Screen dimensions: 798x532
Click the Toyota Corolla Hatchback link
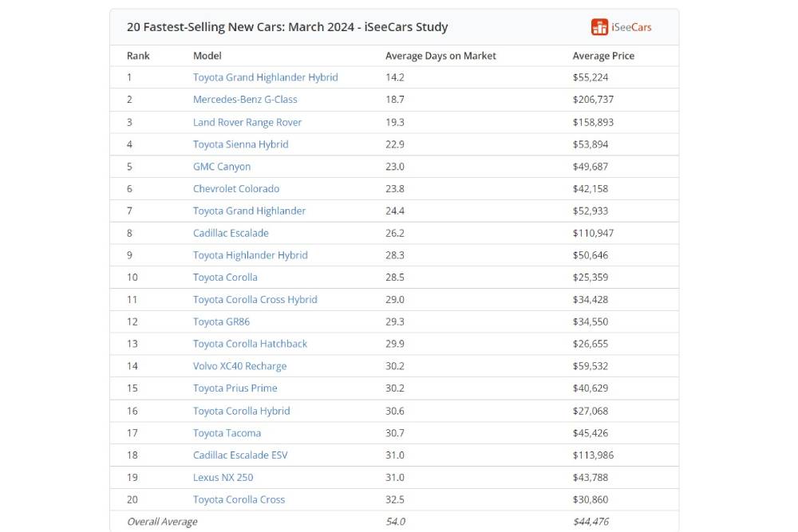(x=250, y=344)
